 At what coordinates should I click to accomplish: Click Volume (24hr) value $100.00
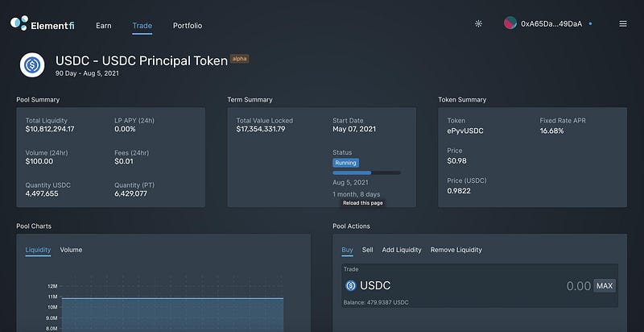[x=39, y=161]
